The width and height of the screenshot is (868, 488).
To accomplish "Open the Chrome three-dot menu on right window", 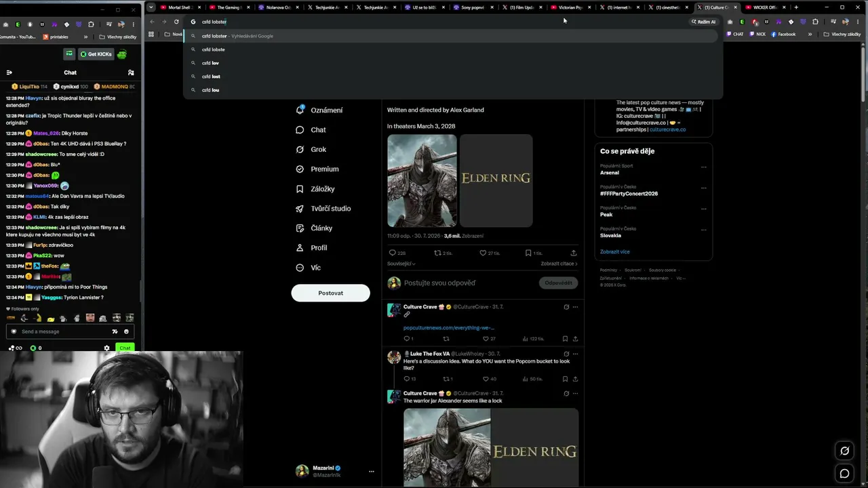I will pos(858,22).
